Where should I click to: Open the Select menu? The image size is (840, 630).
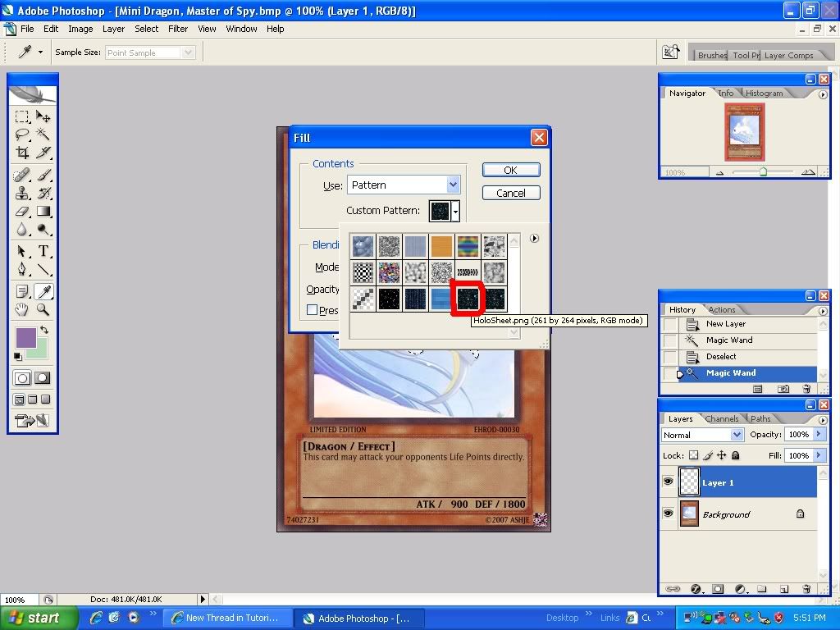pos(146,29)
